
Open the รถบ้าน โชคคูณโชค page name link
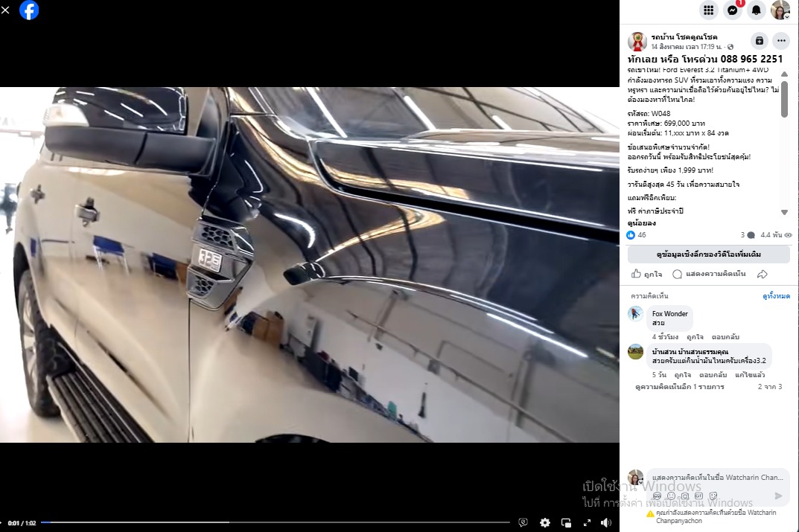684,37
